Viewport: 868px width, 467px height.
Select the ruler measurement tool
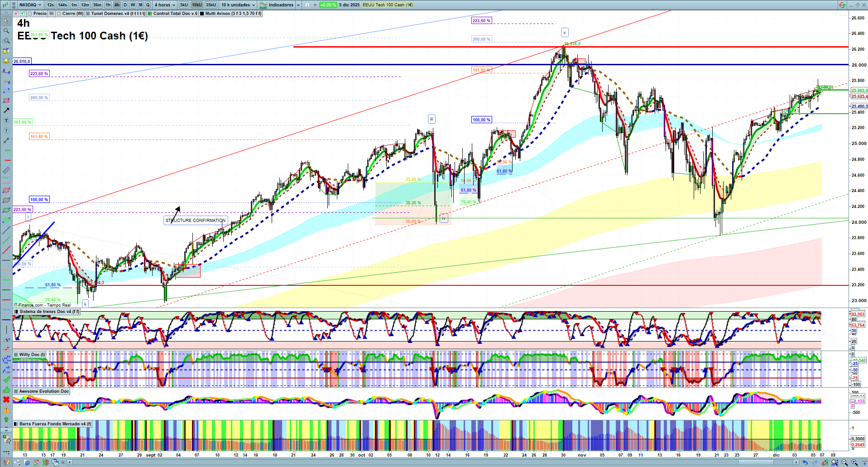click(x=6, y=170)
